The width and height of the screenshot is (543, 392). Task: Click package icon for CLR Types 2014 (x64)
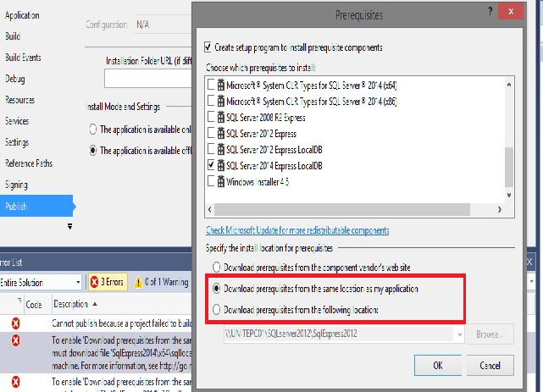(221, 86)
